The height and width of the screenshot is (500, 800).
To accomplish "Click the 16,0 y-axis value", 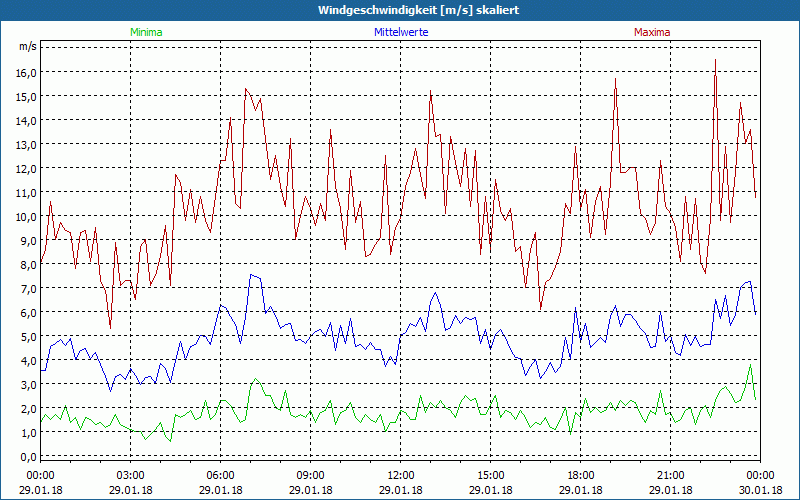I will pos(26,72).
